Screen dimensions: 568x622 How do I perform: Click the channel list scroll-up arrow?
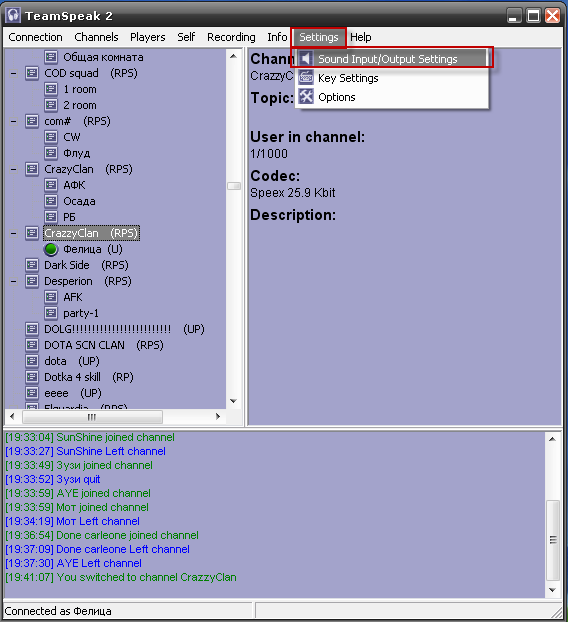[x=234, y=56]
